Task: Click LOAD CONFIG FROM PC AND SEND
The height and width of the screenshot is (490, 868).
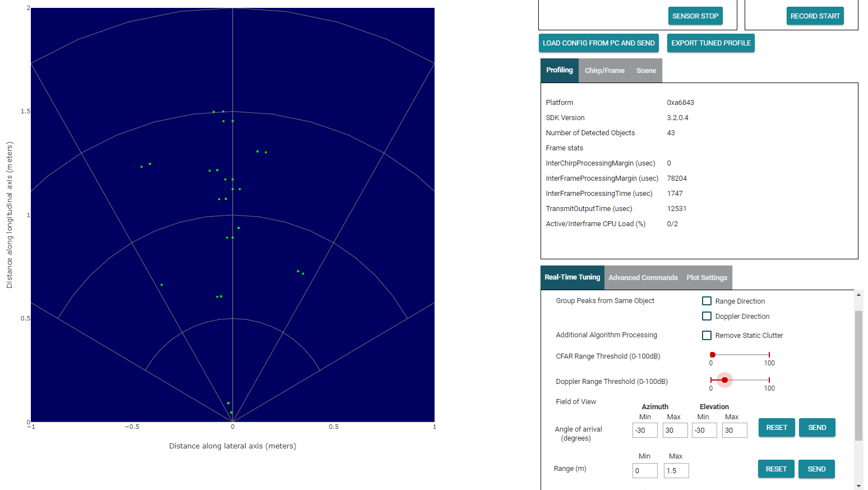Action: (x=599, y=43)
